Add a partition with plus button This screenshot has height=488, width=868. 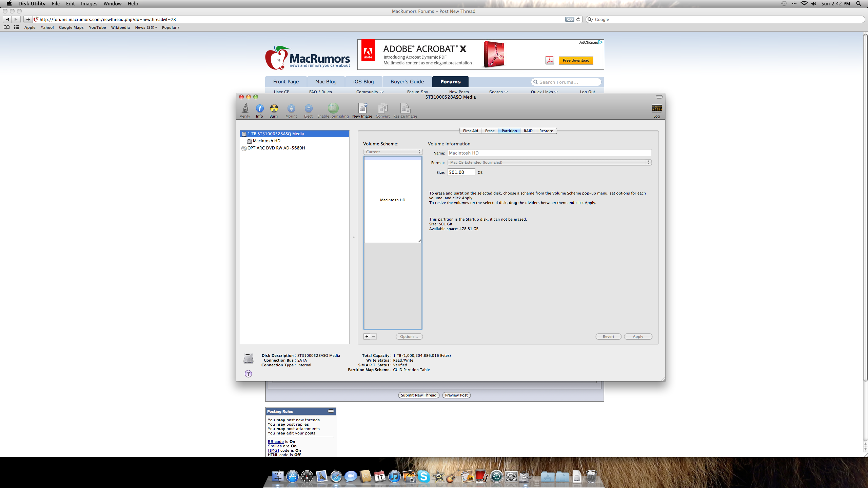point(367,337)
